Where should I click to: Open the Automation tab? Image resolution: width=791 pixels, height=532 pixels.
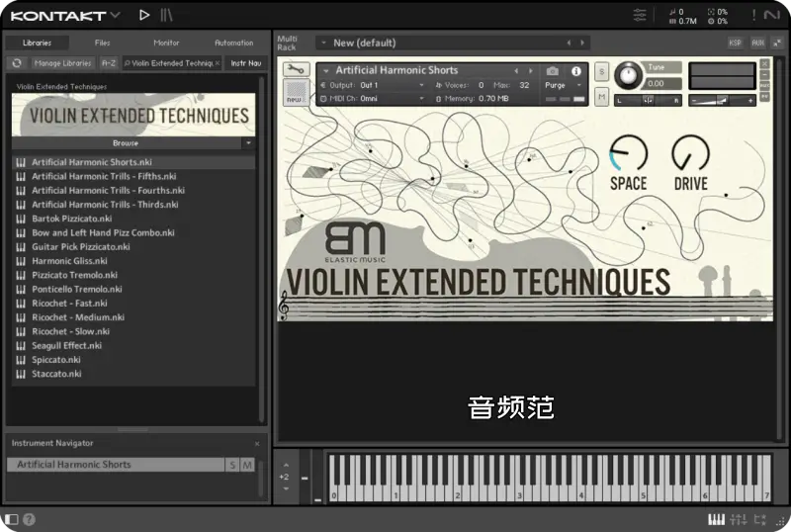[x=233, y=43]
